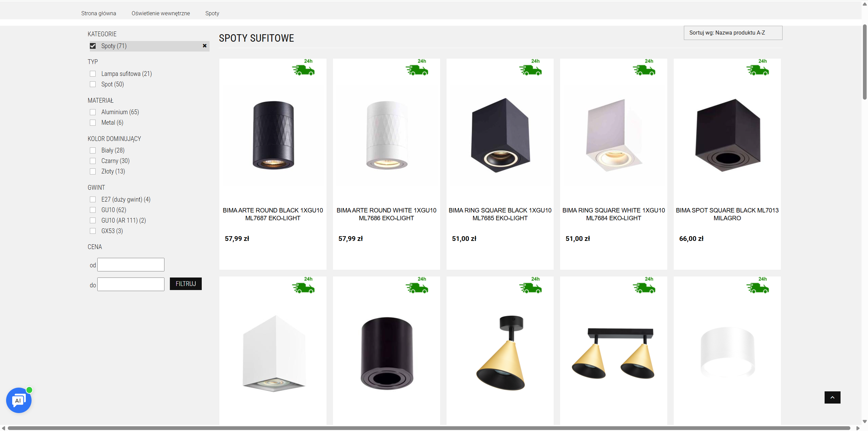The height and width of the screenshot is (431, 868).
Task: Click the 24h delivery truck icon on BIMA ARTE ROUND BLACK
Action: pyautogui.click(x=303, y=67)
